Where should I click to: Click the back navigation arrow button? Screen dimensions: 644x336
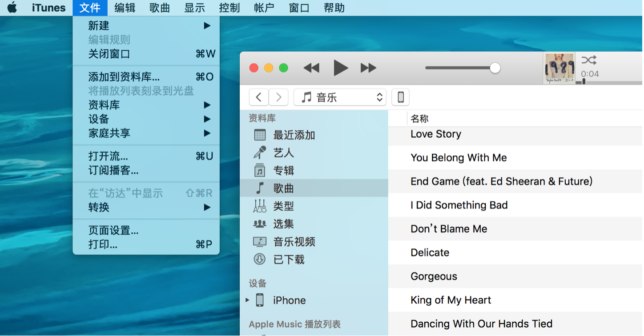coord(258,97)
